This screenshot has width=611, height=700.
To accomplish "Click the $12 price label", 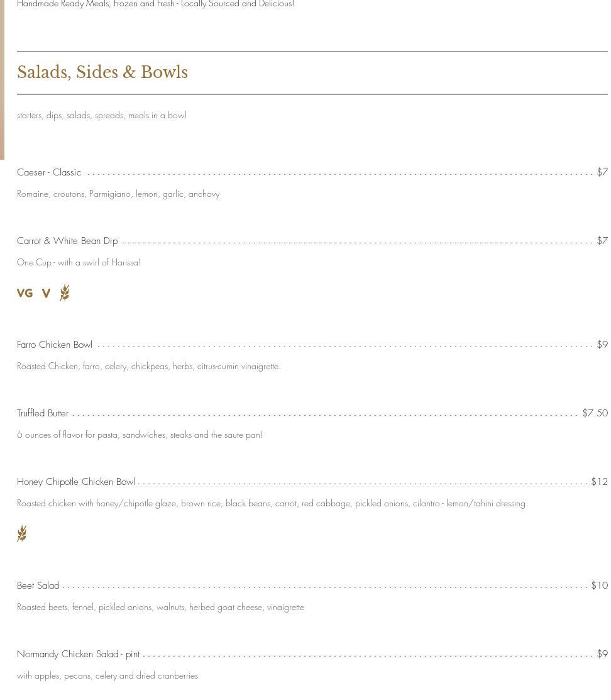I will [x=599, y=482].
